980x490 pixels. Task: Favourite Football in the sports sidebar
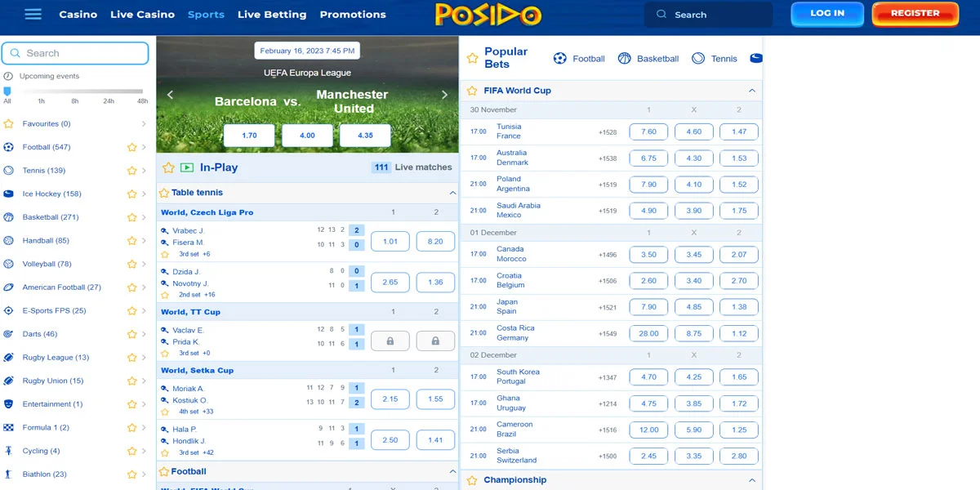click(131, 148)
